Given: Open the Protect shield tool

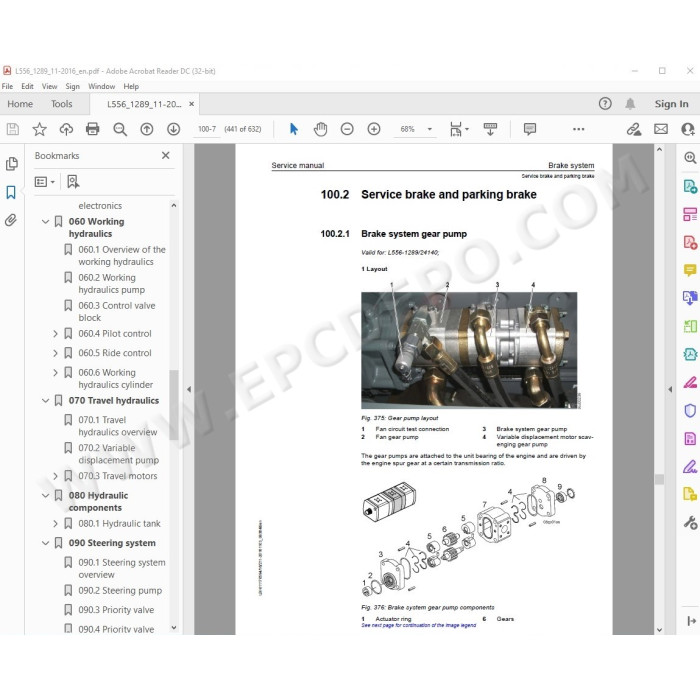Looking at the screenshot, I should pos(690,410).
